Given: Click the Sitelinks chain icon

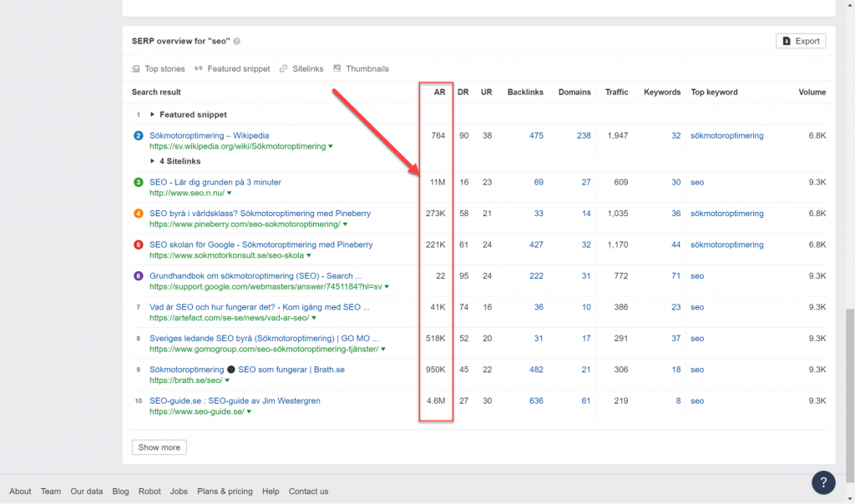Looking at the screenshot, I should 284,68.
